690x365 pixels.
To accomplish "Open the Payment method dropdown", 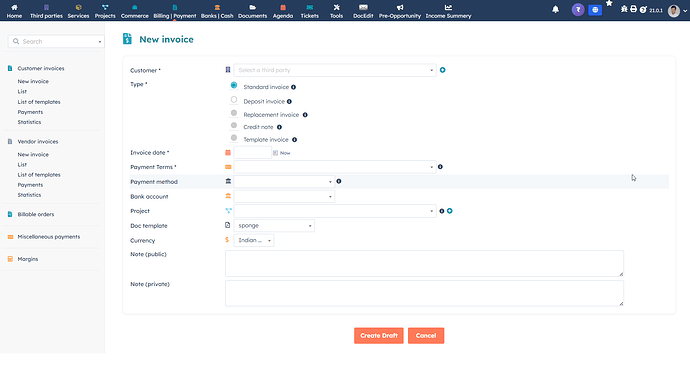I will (284, 181).
